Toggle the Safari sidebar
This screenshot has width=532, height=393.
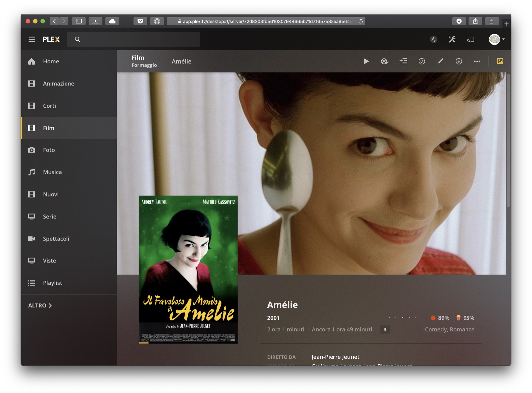79,21
